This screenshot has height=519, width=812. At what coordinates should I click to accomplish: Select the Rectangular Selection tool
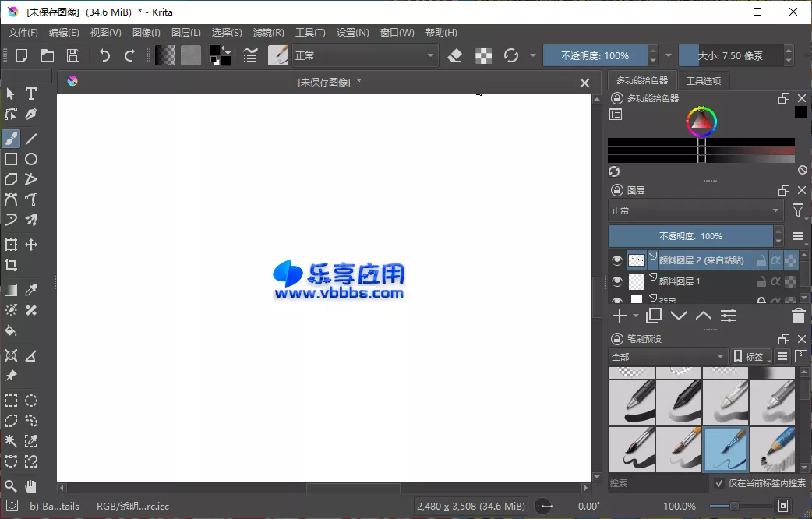tap(11, 401)
